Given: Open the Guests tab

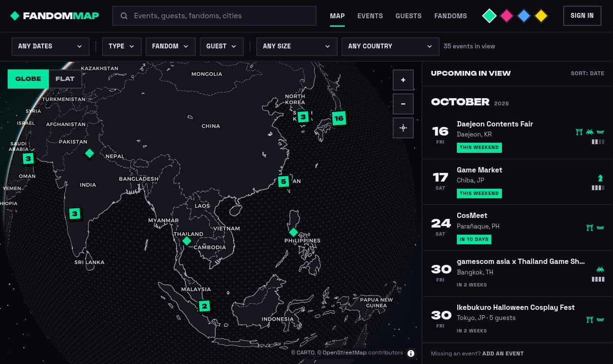Looking at the screenshot, I should pos(409,16).
